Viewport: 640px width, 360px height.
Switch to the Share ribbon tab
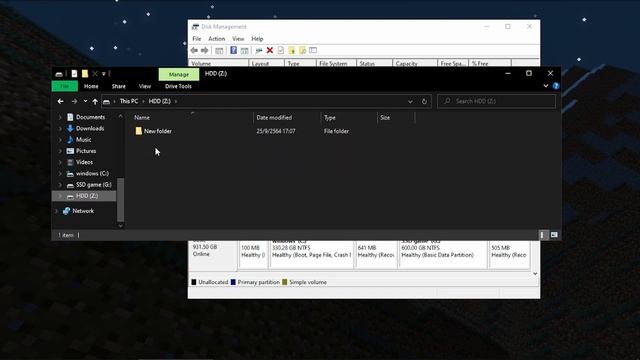click(x=118, y=86)
